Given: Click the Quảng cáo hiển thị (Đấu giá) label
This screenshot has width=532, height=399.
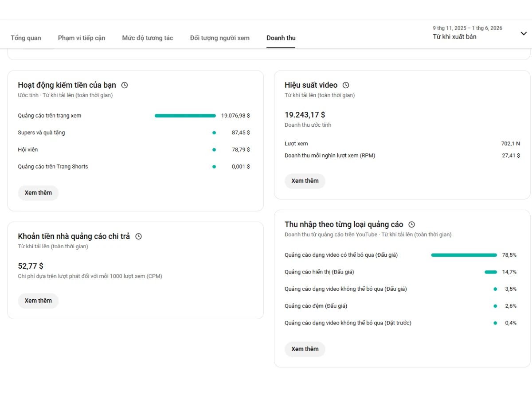Looking at the screenshot, I should tap(319, 272).
